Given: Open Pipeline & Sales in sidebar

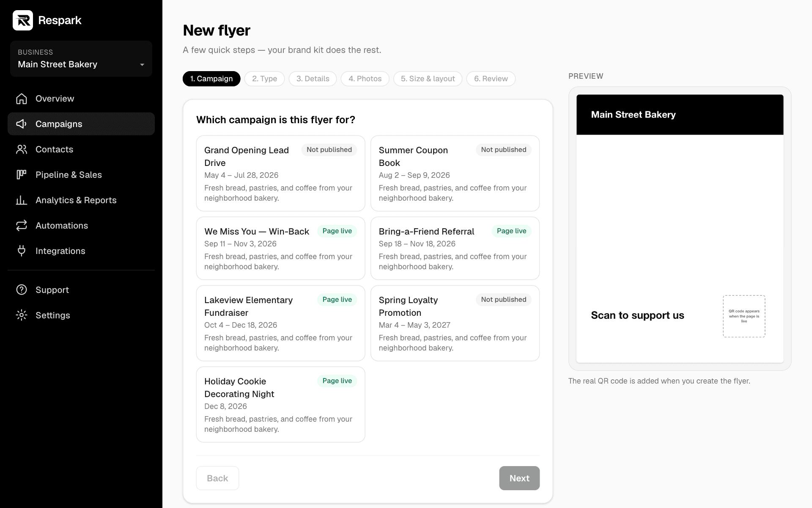Looking at the screenshot, I should [81, 175].
